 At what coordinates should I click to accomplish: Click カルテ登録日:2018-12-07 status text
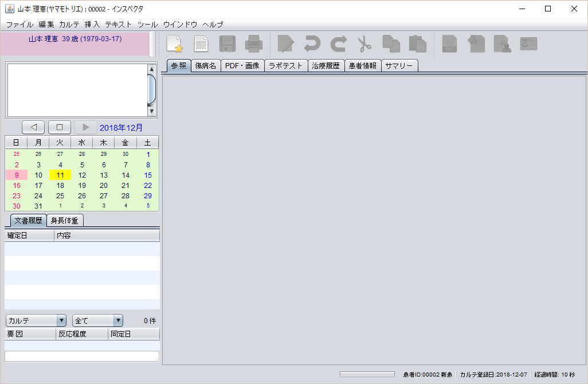[x=493, y=375]
